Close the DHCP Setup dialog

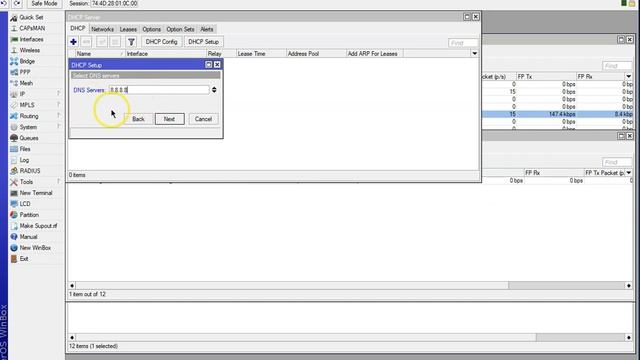pyautogui.click(x=217, y=64)
